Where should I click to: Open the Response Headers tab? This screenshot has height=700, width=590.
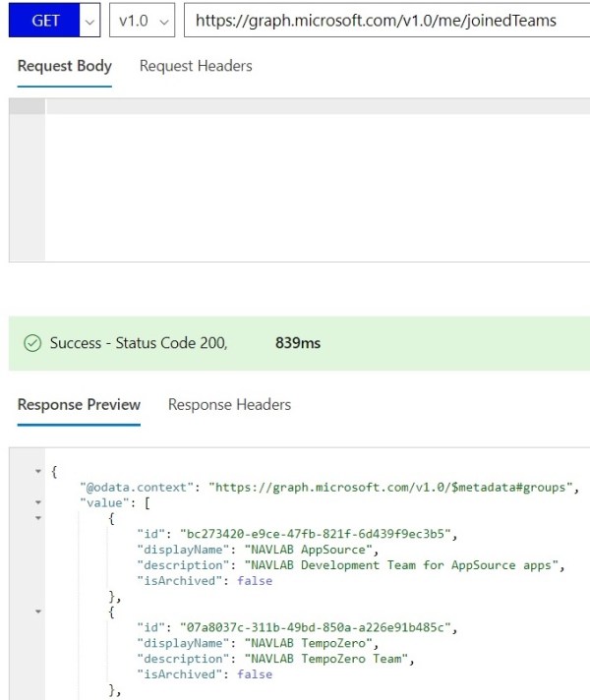[x=229, y=404]
